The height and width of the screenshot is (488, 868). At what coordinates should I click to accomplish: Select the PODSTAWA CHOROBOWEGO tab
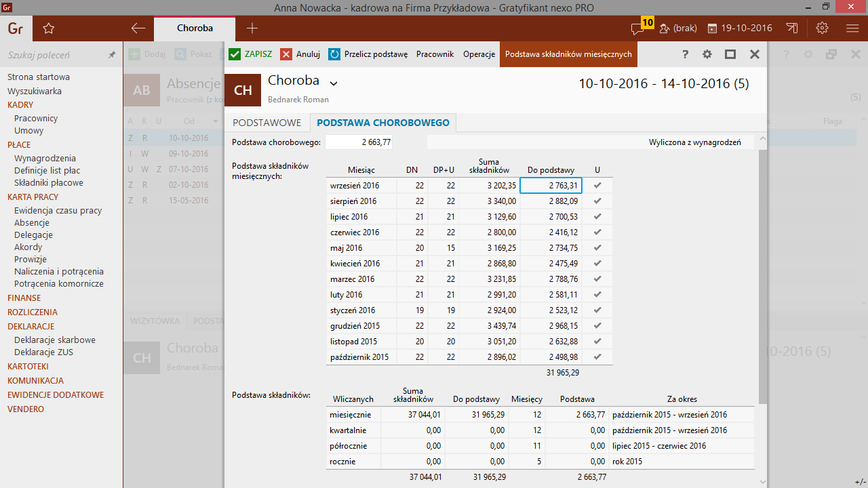383,123
